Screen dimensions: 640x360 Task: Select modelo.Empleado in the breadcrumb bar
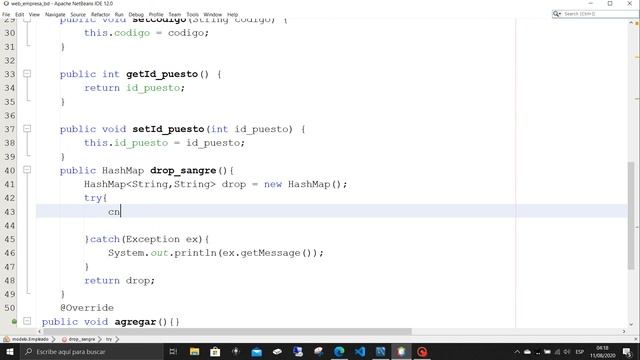[30, 339]
